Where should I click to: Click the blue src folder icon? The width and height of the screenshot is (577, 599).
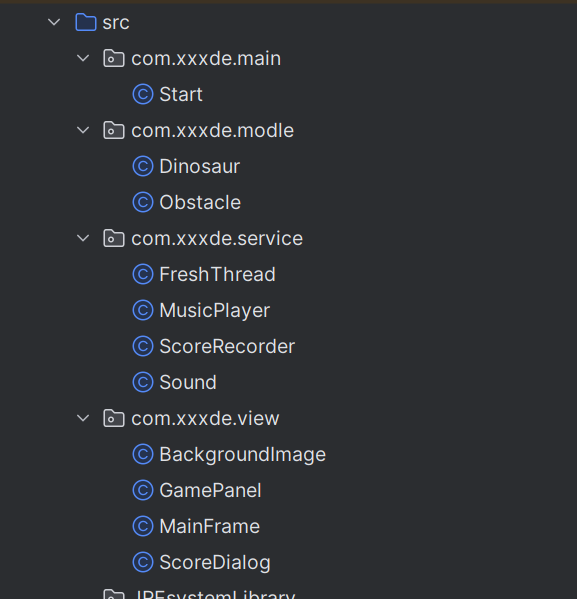[x=86, y=22]
